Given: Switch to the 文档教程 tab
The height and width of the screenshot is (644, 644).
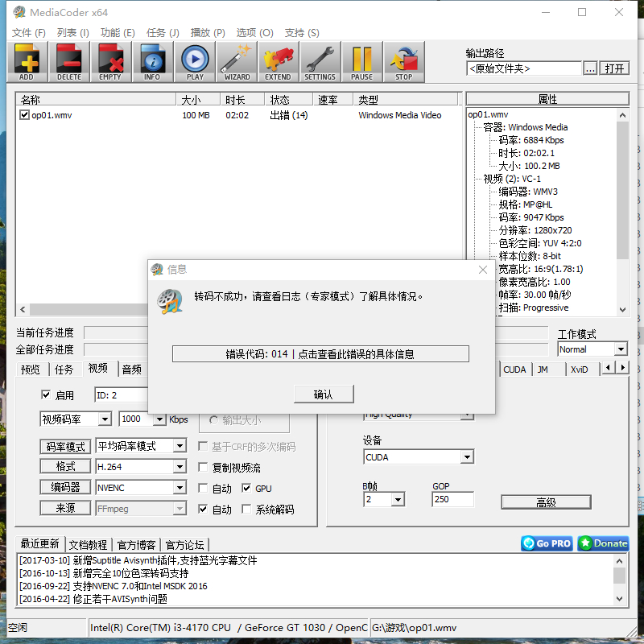Looking at the screenshot, I should click(88, 545).
